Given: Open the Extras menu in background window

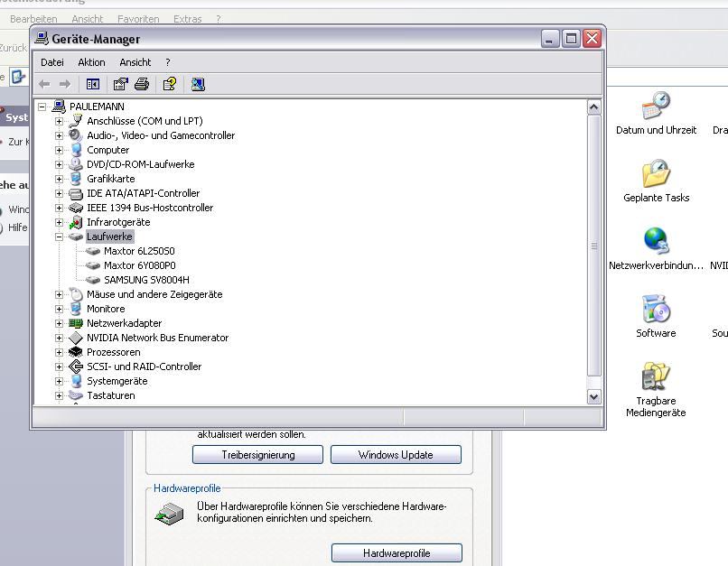Looking at the screenshot, I should pyautogui.click(x=188, y=19).
